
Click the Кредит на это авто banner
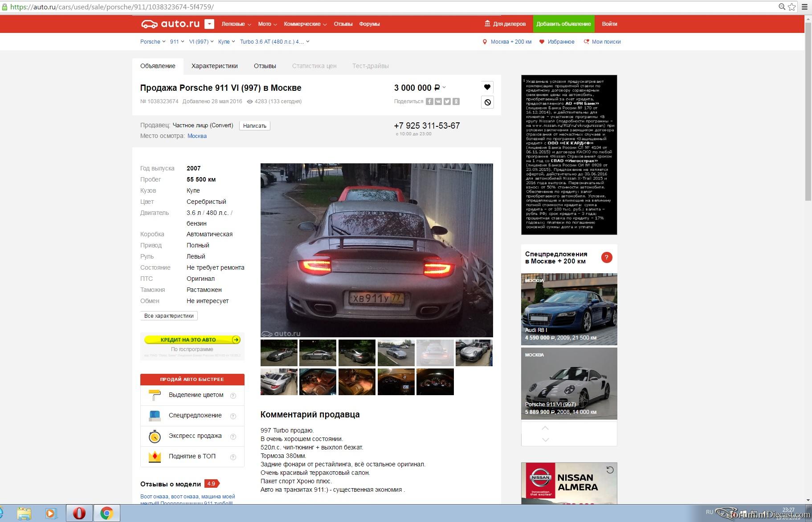192,340
